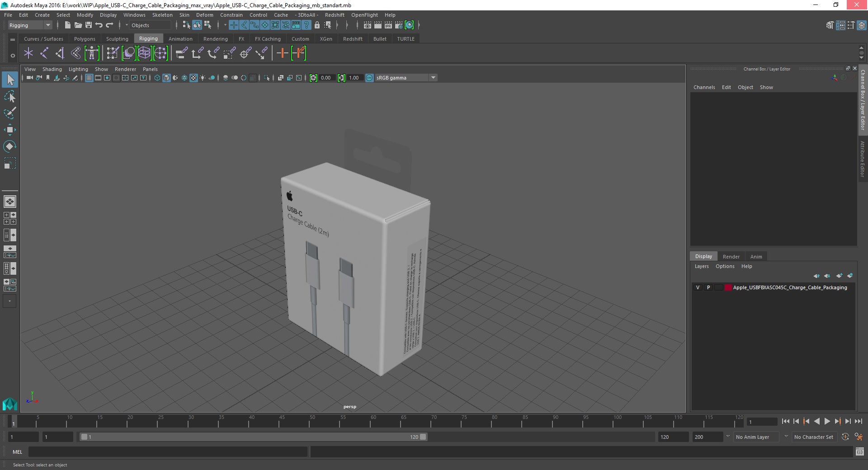The height and width of the screenshot is (470, 868).
Task: Click the time range slider bar
Action: [253, 437]
